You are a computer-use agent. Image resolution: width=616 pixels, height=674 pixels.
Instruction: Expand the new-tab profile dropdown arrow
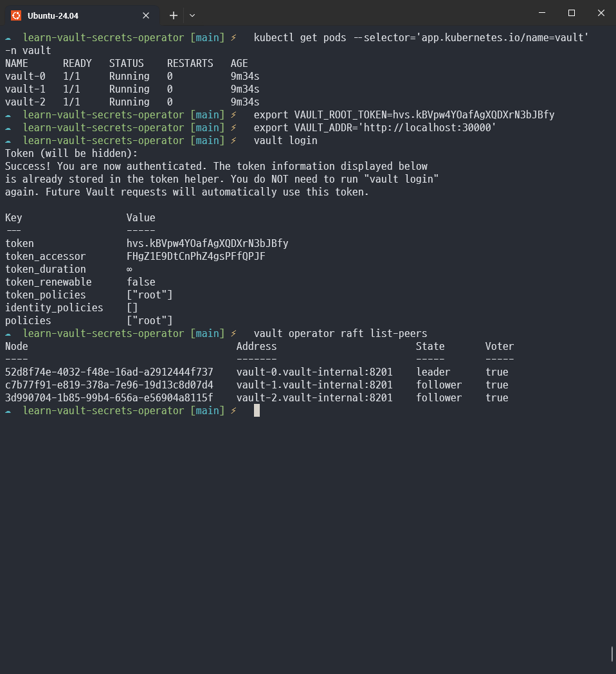tap(192, 15)
